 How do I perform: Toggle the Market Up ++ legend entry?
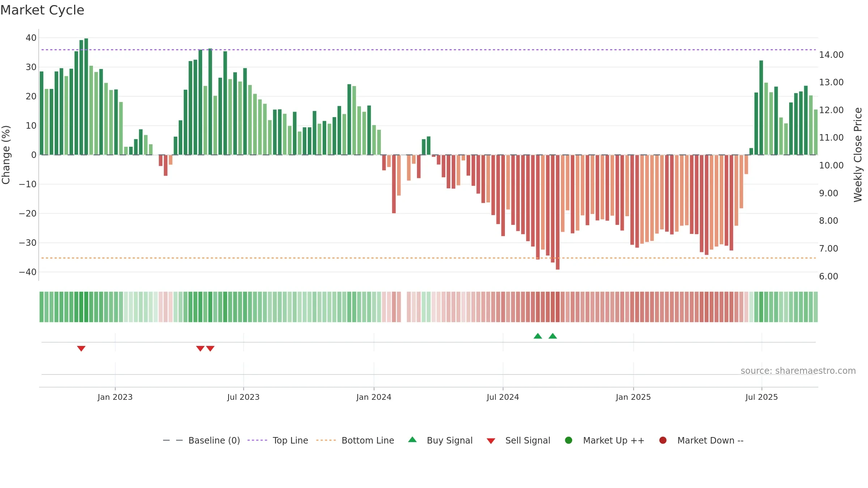coord(605,440)
